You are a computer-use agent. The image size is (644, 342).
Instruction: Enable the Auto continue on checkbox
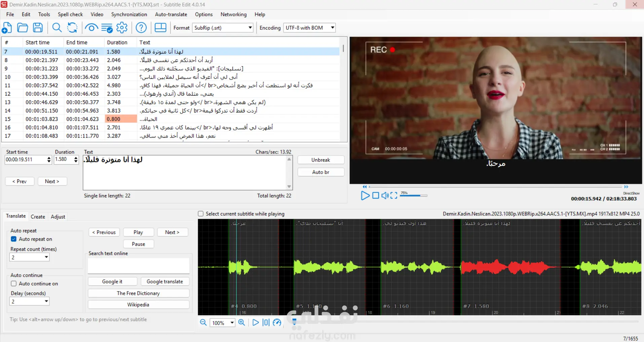click(14, 284)
